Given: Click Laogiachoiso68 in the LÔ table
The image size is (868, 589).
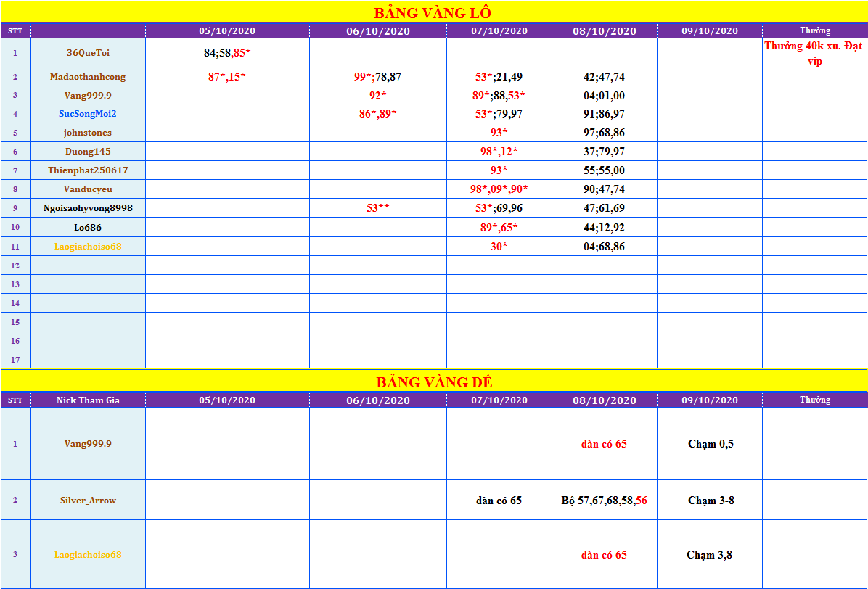Looking at the screenshot, I should pyautogui.click(x=88, y=247).
